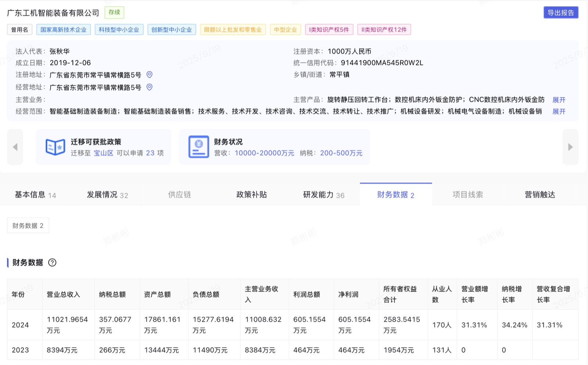Click the 200-500万元 tax link
This screenshot has height=365, width=588.
[341, 153]
